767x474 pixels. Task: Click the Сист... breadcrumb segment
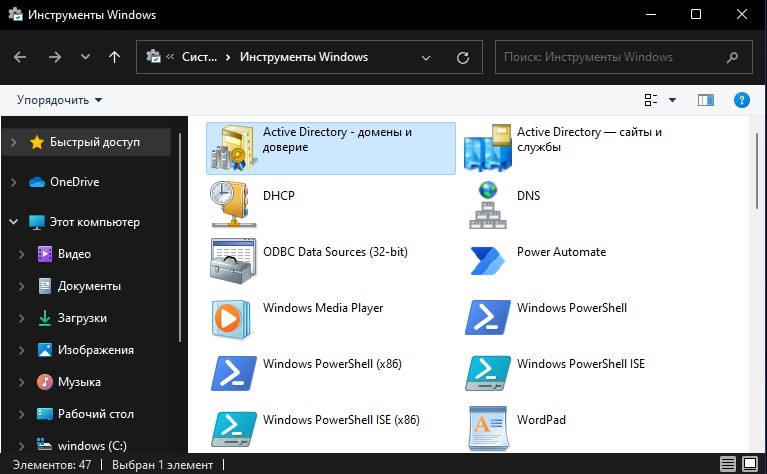click(x=199, y=57)
